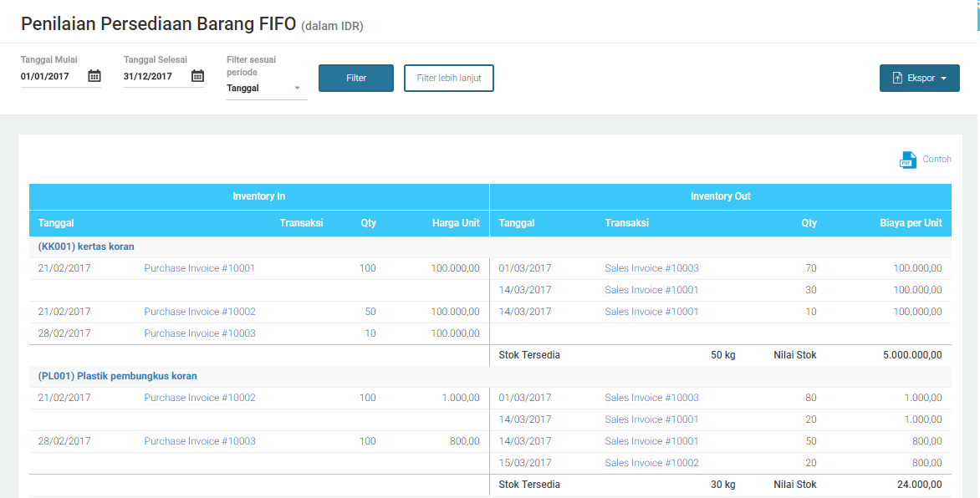The width and height of the screenshot is (980, 498).
Task: Edit the Tanggal Selesai date field
Action: tap(154, 76)
